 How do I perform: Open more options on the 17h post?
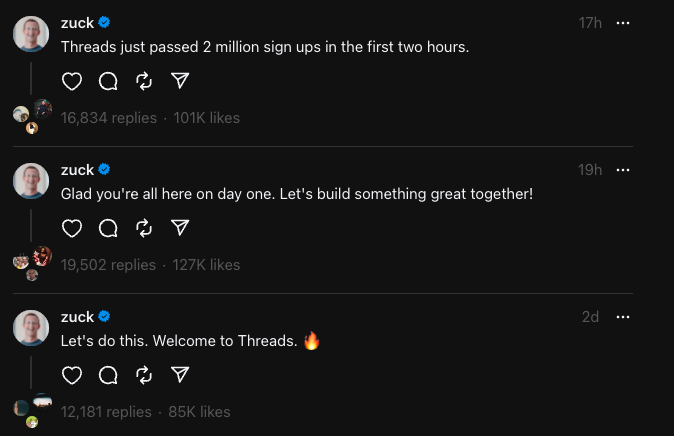click(624, 23)
